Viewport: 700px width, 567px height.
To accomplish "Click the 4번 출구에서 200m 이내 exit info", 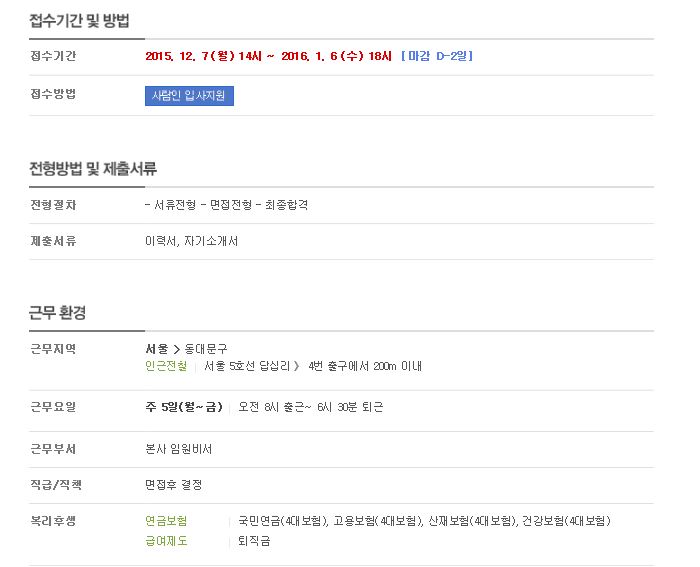I will click(x=365, y=367).
